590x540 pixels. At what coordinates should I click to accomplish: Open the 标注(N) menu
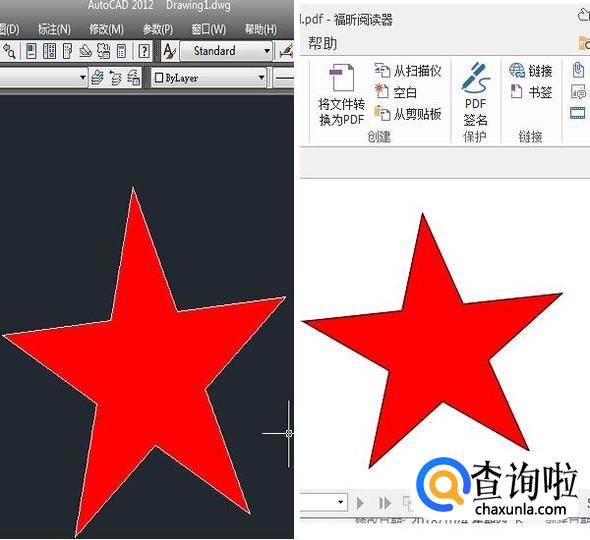[54, 29]
